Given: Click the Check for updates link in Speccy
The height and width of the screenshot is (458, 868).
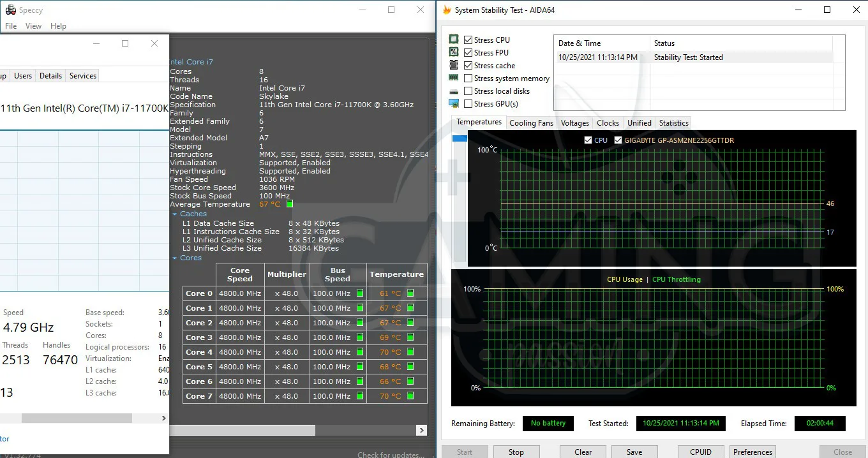Looking at the screenshot, I should pyautogui.click(x=391, y=455).
